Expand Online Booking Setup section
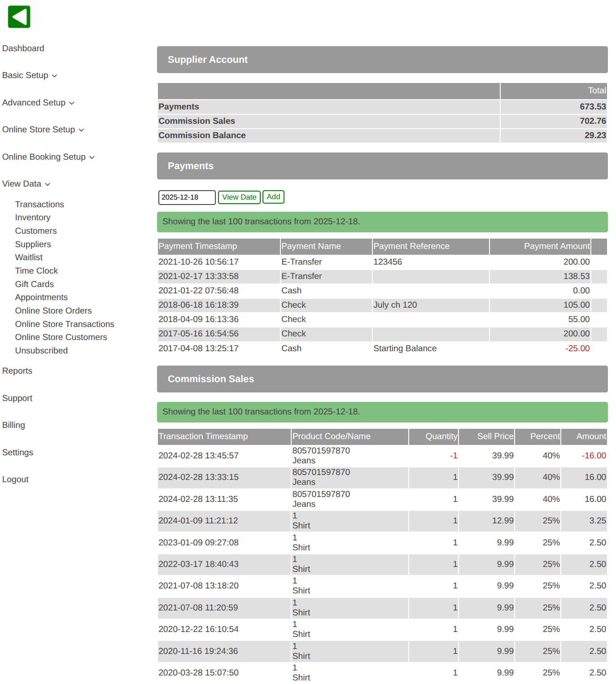This screenshot has height=684, width=616. (48, 157)
